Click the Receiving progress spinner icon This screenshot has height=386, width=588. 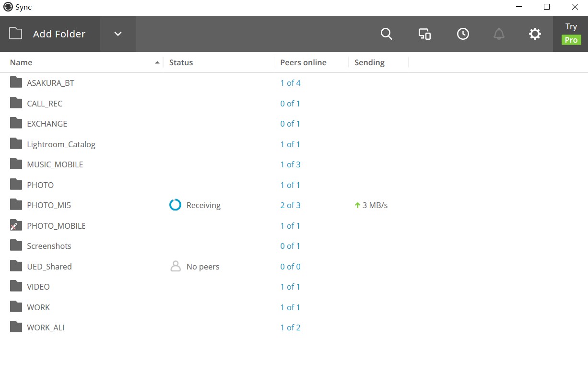pyautogui.click(x=176, y=205)
